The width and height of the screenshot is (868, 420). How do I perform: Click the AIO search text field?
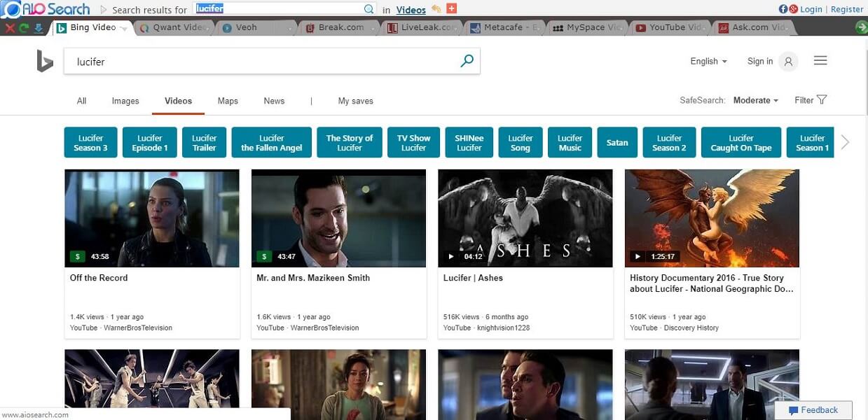click(278, 9)
